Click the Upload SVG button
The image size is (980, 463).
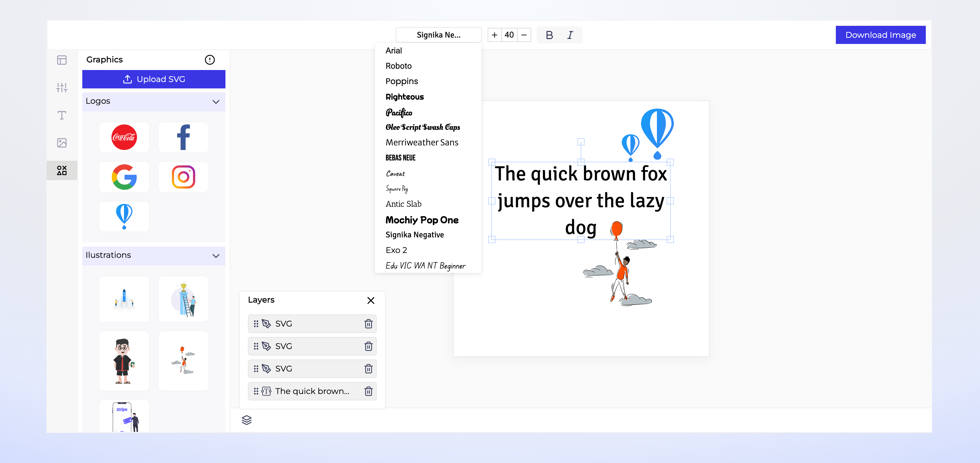pos(154,79)
